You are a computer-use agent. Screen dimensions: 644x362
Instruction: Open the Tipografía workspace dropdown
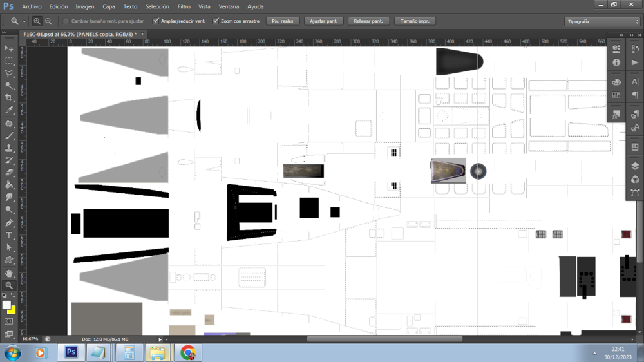603,21
